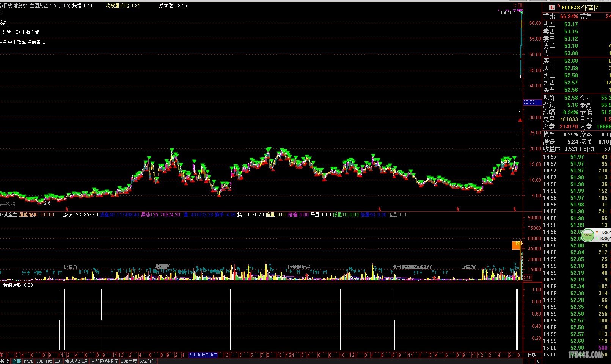Click the X10 volume scale marker
Viewport: 611px width, 364px height.
528,278
